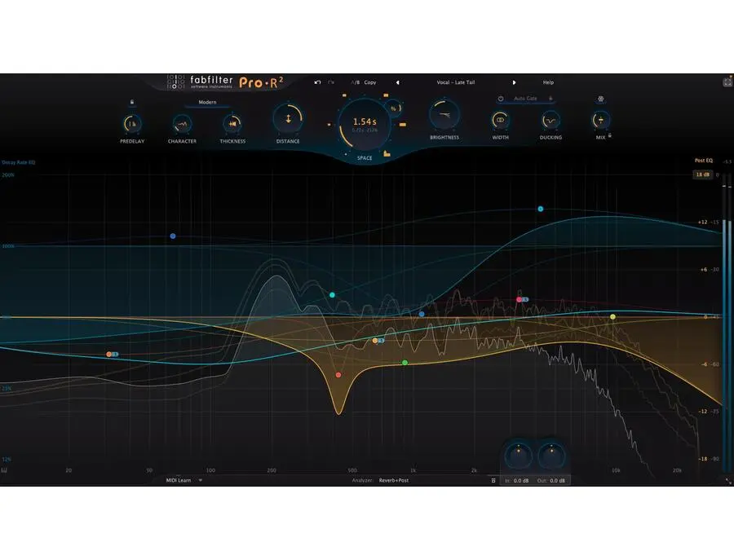The width and height of the screenshot is (734, 560).
Task: Open the MIDI Learn dropdown
Action: 179,480
